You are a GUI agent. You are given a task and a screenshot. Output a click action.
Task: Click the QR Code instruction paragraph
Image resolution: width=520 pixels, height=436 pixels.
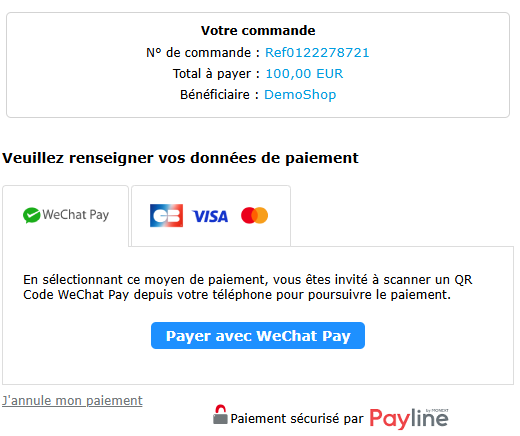pyautogui.click(x=248, y=287)
